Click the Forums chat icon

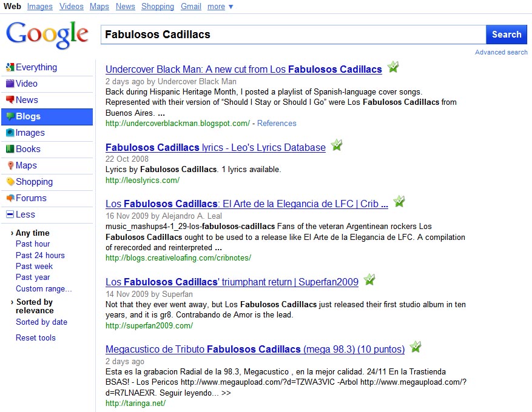point(10,198)
